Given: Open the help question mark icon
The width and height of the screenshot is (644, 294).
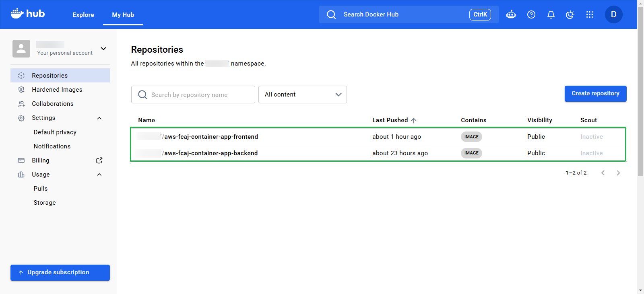Looking at the screenshot, I should pos(531,14).
